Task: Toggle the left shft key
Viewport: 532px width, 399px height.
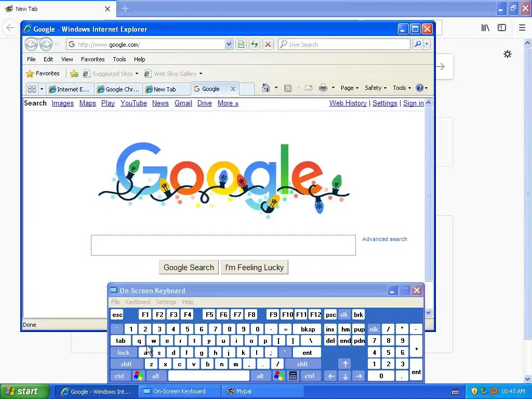Action: tap(126, 364)
